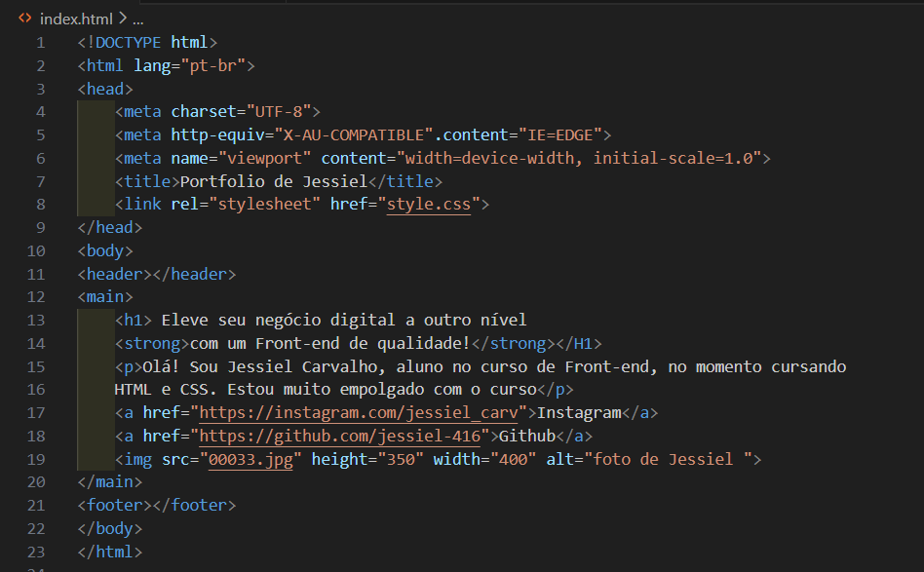Expand the breadcrumb chevron after index.html
Viewport: 924px width, 572px height.
pyautogui.click(x=122, y=18)
